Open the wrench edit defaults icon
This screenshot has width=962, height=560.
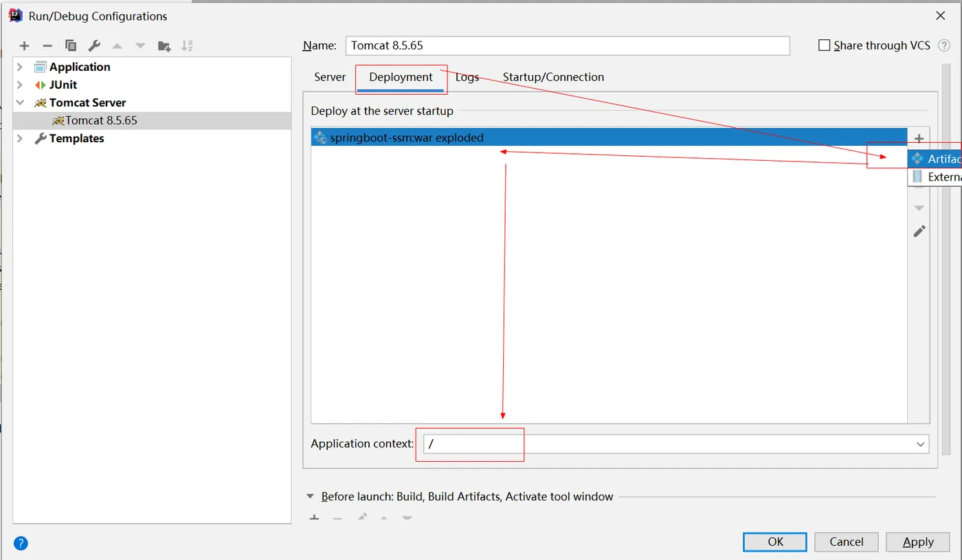tap(94, 46)
